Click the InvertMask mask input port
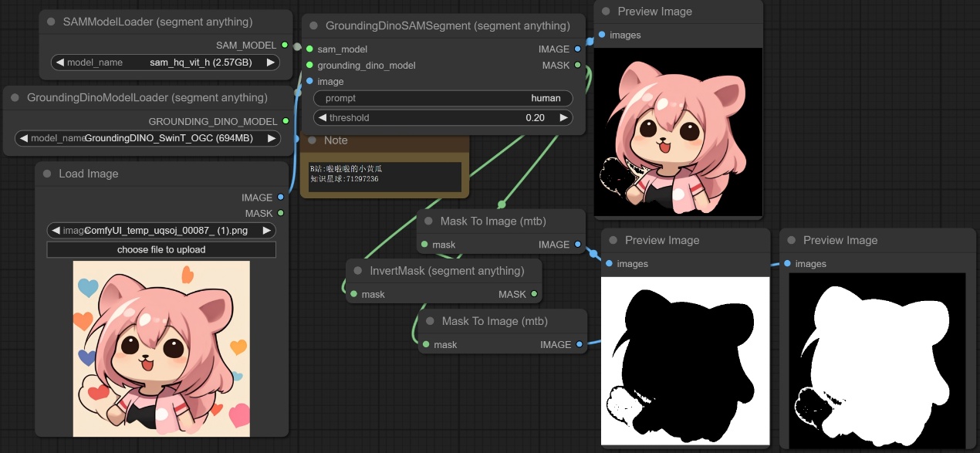 tap(353, 294)
